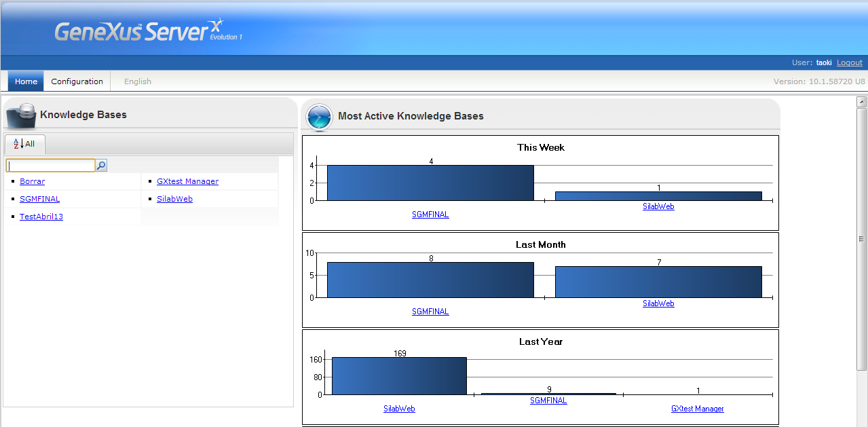Click the GeneXus Server logo
Viewport: 868px width, 427px height.
(148, 31)
